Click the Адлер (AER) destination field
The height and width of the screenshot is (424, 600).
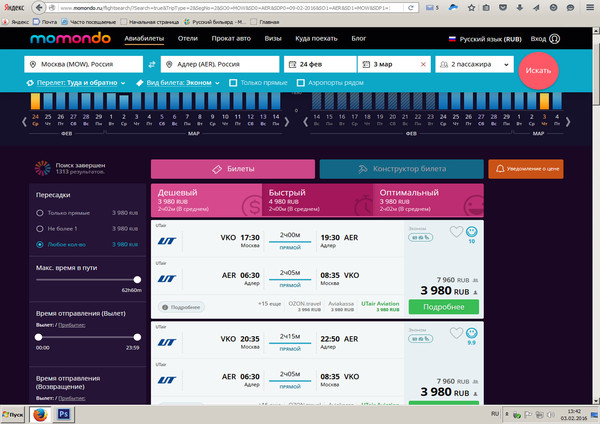(220, 64)
